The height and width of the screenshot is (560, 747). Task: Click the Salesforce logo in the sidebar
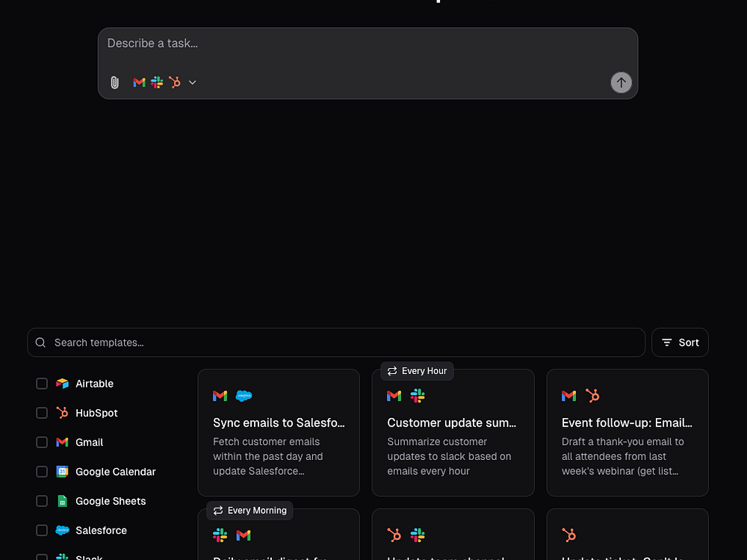tap(63, 530)
